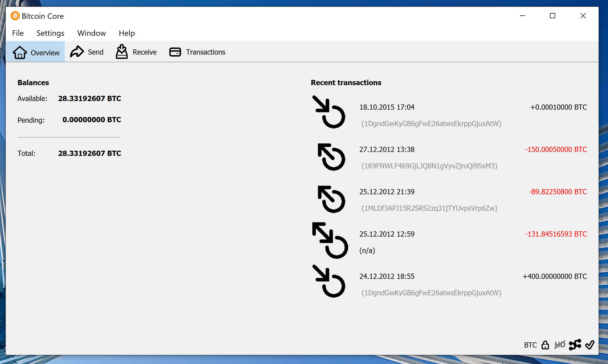Open the Settings menu
Viewport: 608px width, 364px height.
[50, 33]
